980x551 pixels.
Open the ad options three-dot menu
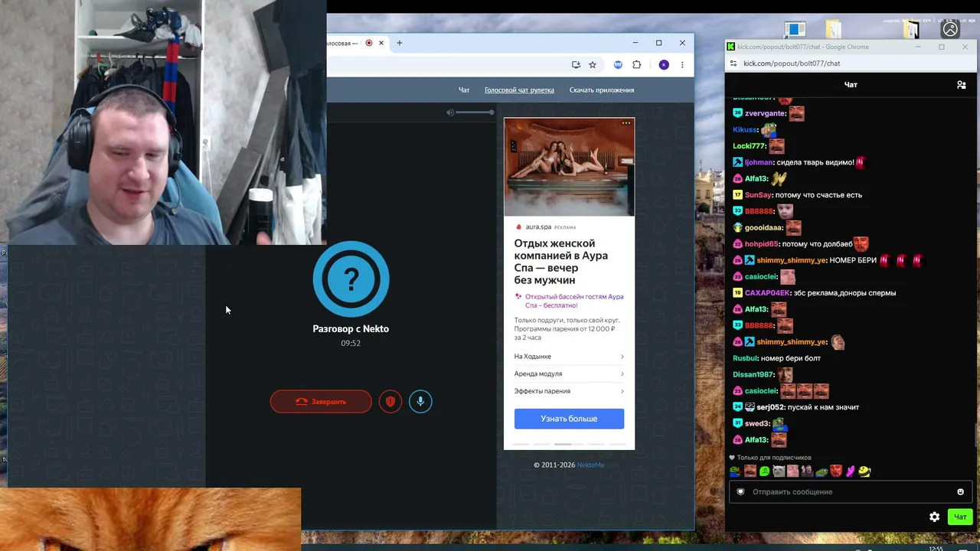coord(626,123)
